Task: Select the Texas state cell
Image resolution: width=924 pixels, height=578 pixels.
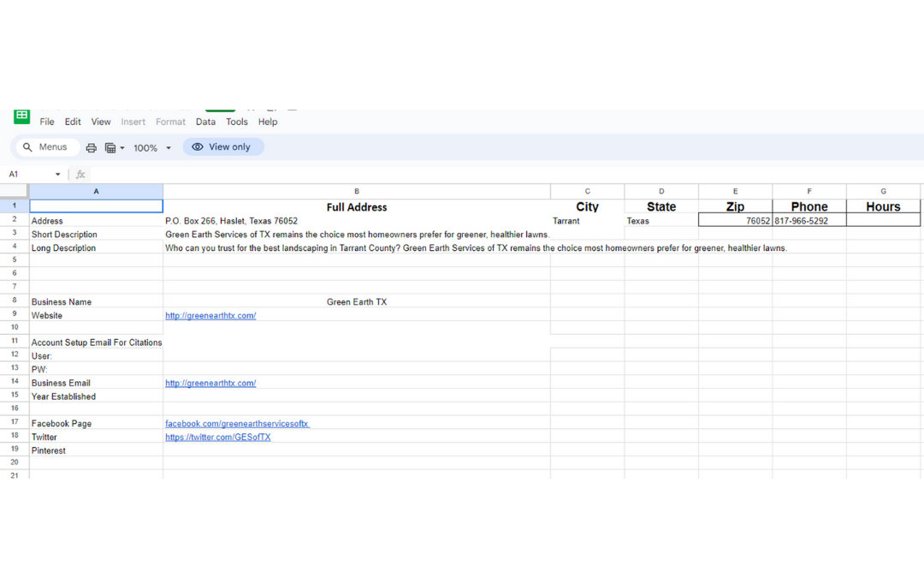Action: click(x=661, y=221)
